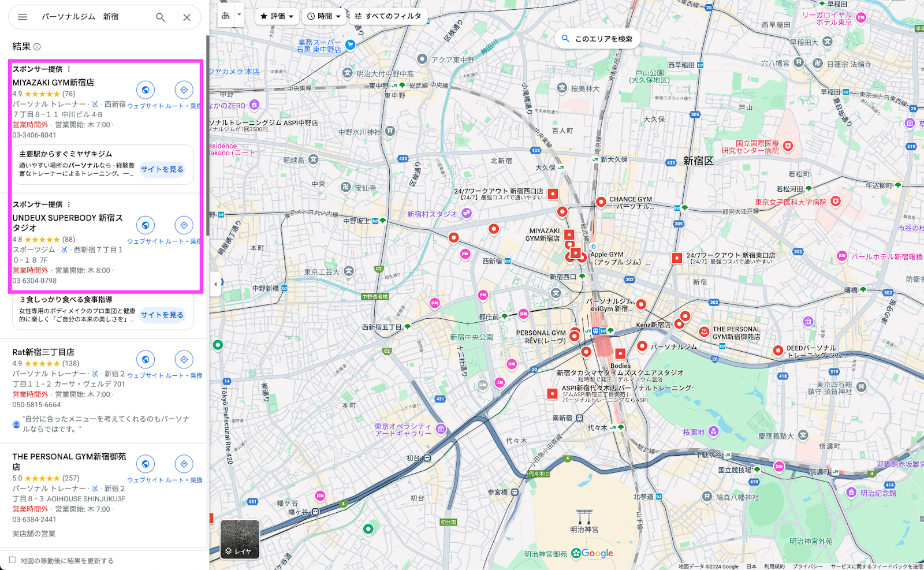
Task: Open sponsor options menu above MIYAZAKI GYM
Action: click(69, 69)
